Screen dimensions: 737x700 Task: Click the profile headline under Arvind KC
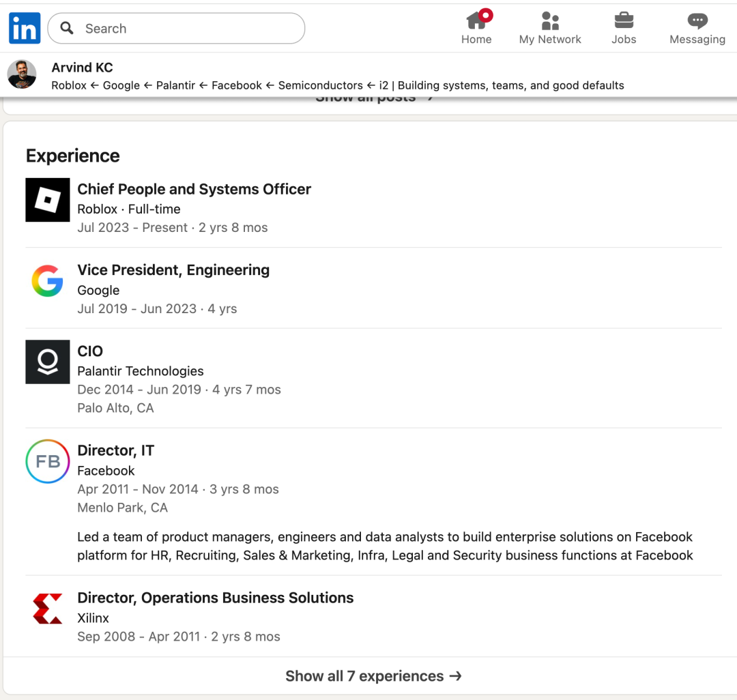pos(338,85)
